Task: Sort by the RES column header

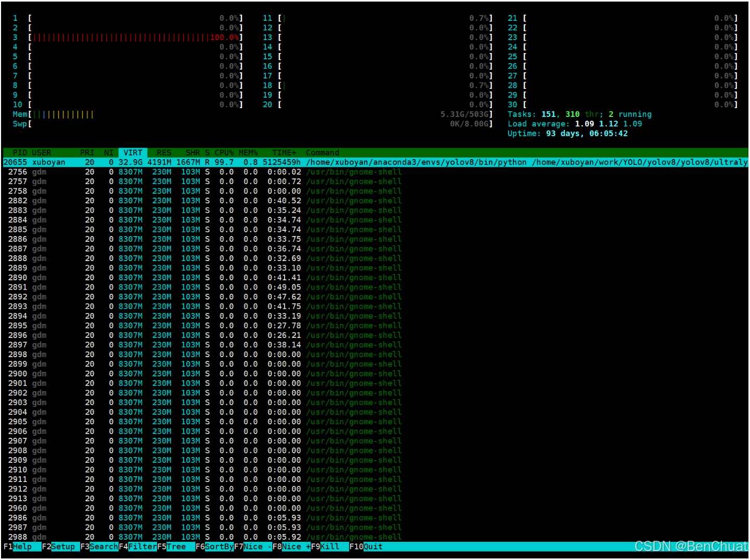Action: click(x=164, y=152)
